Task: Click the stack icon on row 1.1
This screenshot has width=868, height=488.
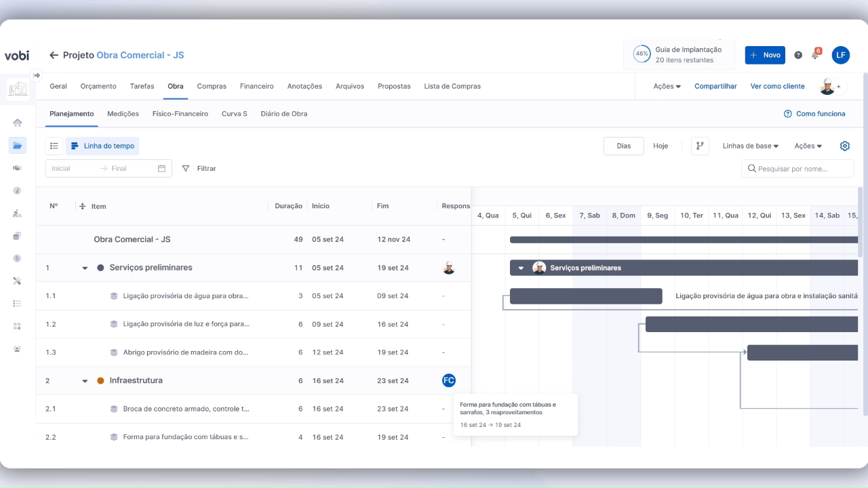Action: point(114,296)
